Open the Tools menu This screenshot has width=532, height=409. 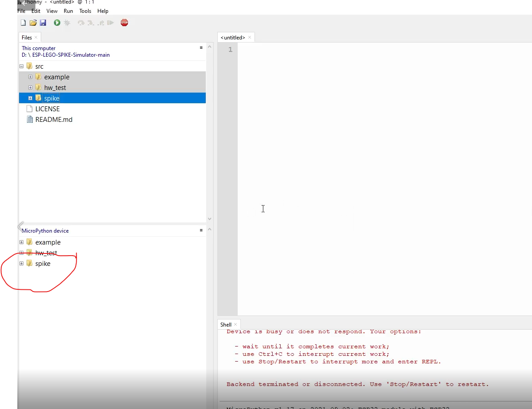click(85, 11)
